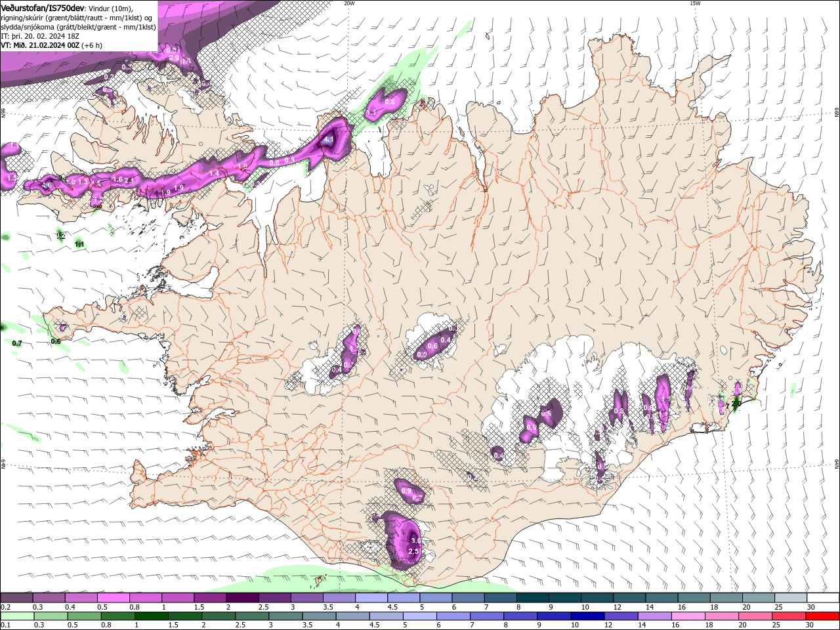Select the 'IT: þri. 20. 02. 2024 18Z' line

pyautogui.click(x=40, y=36)
